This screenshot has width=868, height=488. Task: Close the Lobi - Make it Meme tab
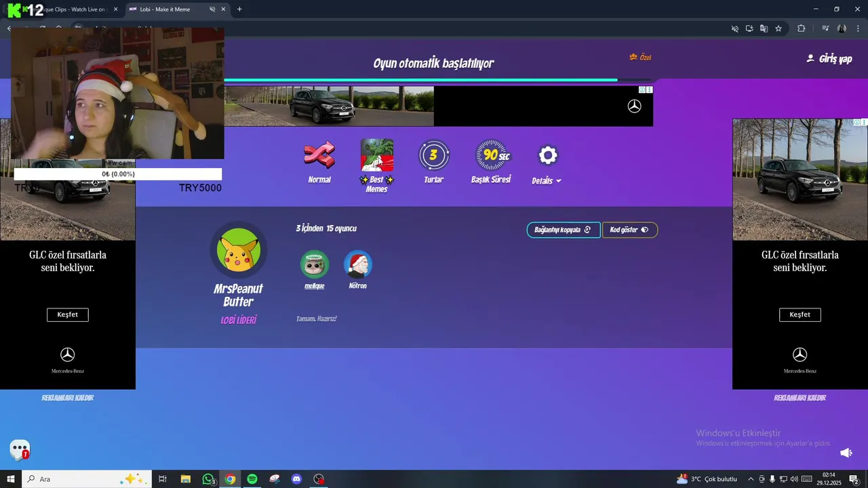(x=223, y=9)
